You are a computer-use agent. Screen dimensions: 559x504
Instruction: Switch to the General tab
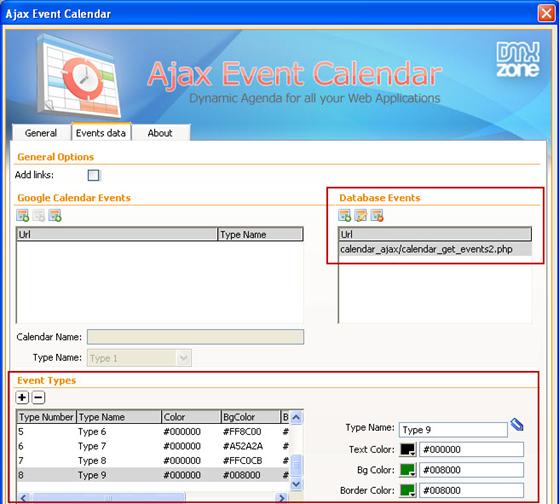pos(41,133)
